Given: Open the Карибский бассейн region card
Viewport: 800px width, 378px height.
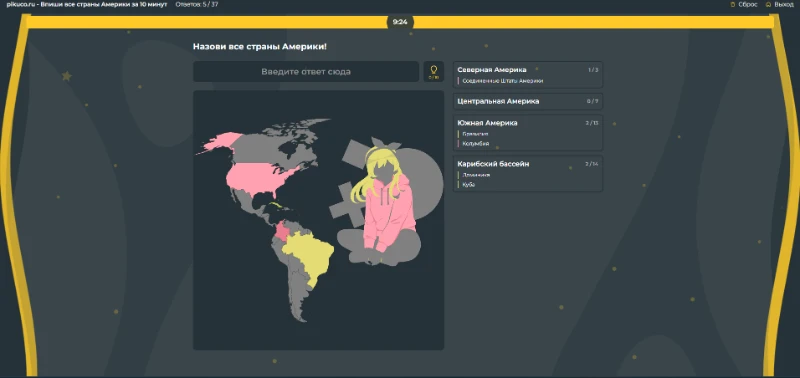Looking at the screenshot, I should (528, 173).
